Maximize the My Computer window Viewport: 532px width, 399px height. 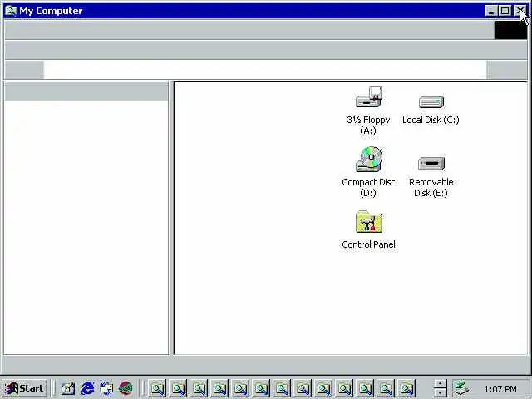(x=505, y=11)
